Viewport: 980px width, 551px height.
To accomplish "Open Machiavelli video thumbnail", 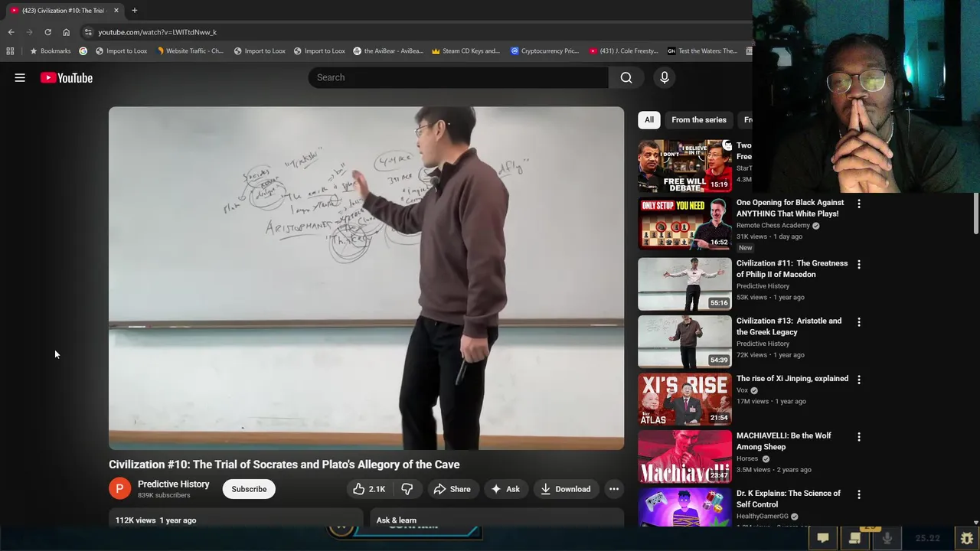I will point(685,456).
